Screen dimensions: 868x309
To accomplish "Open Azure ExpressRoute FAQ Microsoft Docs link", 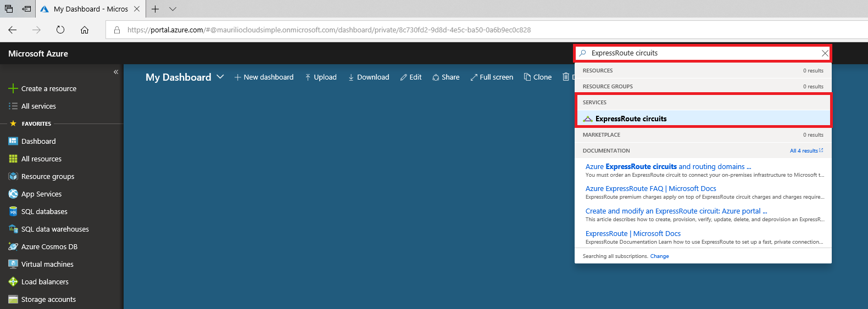I will 651,188.
